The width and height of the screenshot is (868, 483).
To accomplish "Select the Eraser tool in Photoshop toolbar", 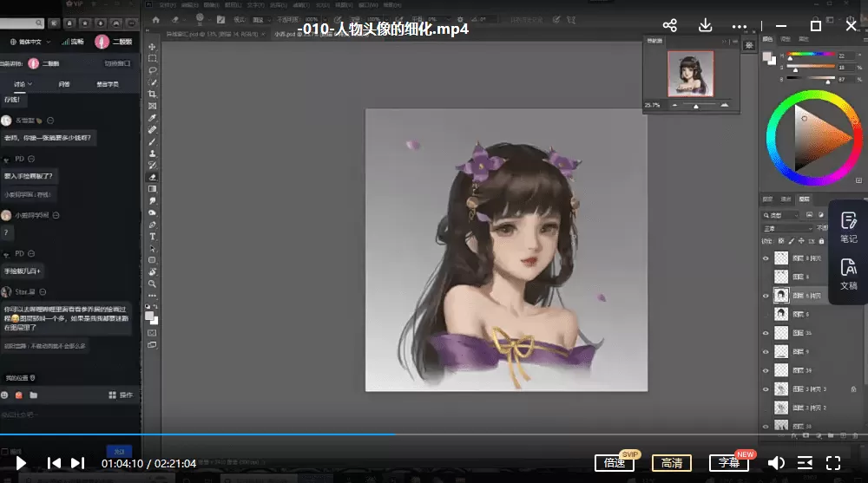I will coord(153,177).
